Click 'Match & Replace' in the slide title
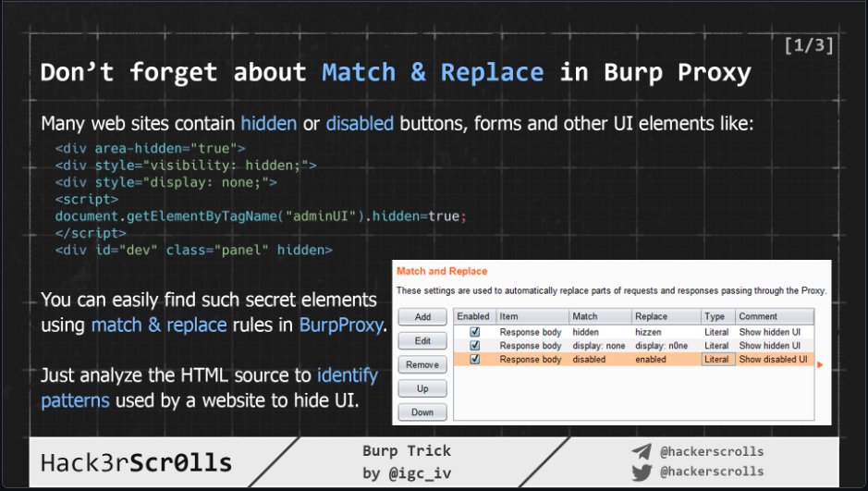The width and height of the screenshot is (868, 491). pyautogui.click(x=433, y=72)
